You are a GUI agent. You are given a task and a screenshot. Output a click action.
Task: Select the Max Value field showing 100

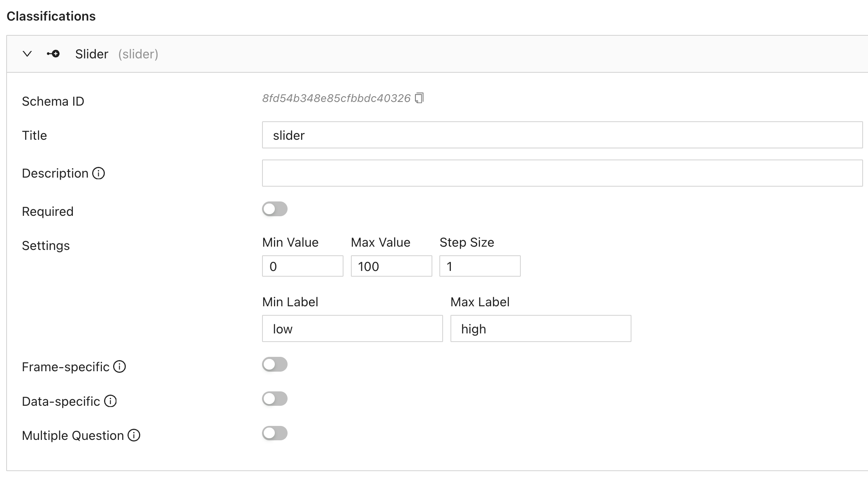coord(392,266)
